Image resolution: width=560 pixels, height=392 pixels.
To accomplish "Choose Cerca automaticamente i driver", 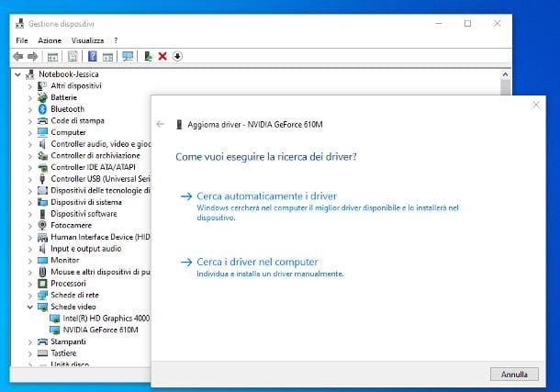I will pyautogui.click(x=267, y=196).
